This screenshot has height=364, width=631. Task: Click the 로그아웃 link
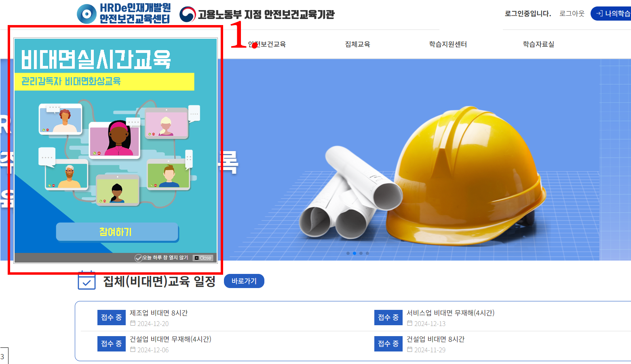click(572, 13)
